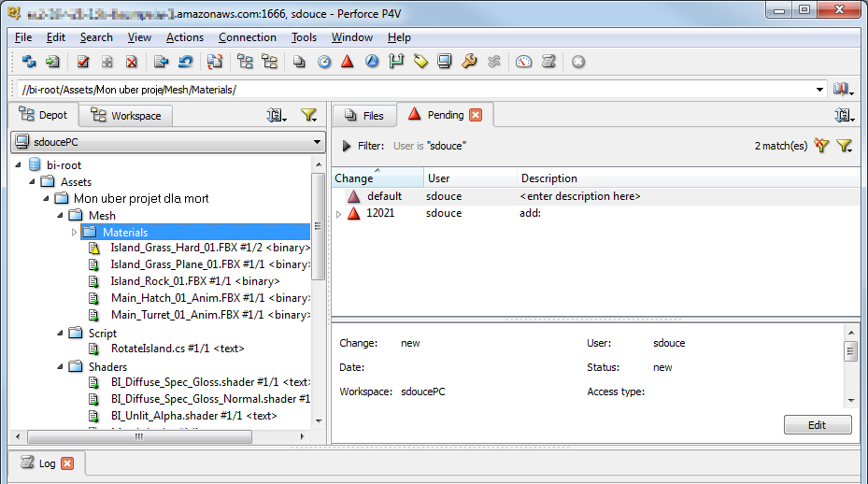Image resolution: width=868 pixels, height=484 pixels.
Task: Open the Connection menu
Action: point(247,37)
